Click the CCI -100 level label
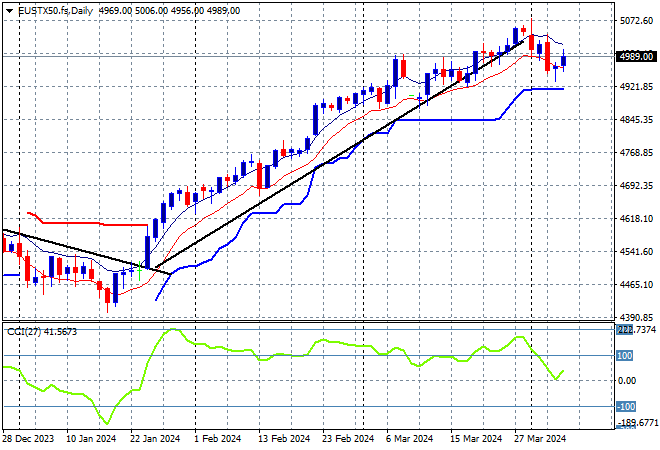The height and width of the screenshot is (450, 660). [x=625, y=406]
